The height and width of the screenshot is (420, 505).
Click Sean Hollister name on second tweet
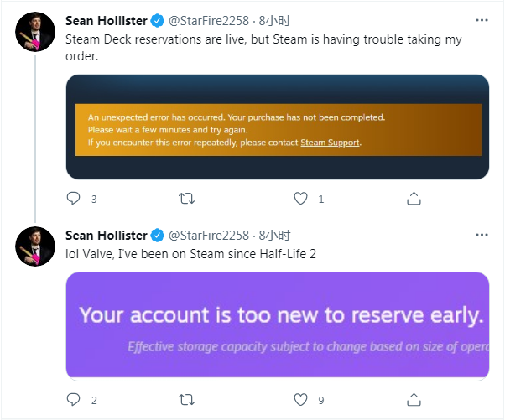(x=106, y=235)
